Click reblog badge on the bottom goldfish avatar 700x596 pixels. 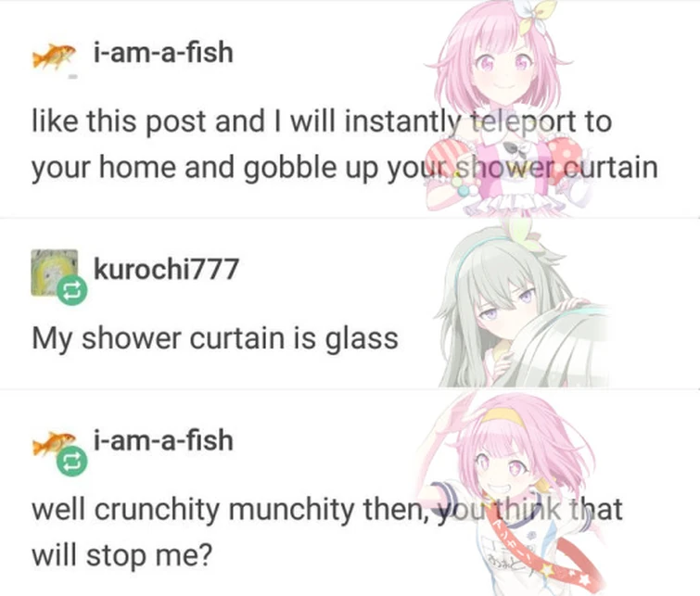tap(72, 462)
